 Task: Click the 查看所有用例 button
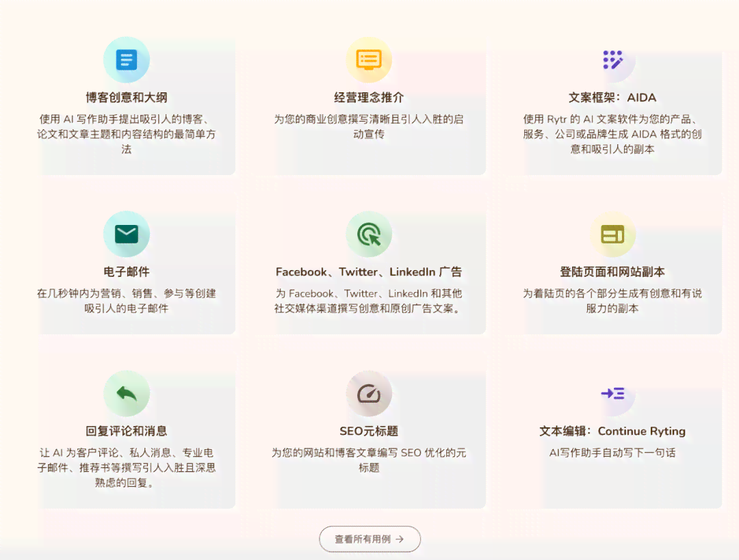pos(369,539)
